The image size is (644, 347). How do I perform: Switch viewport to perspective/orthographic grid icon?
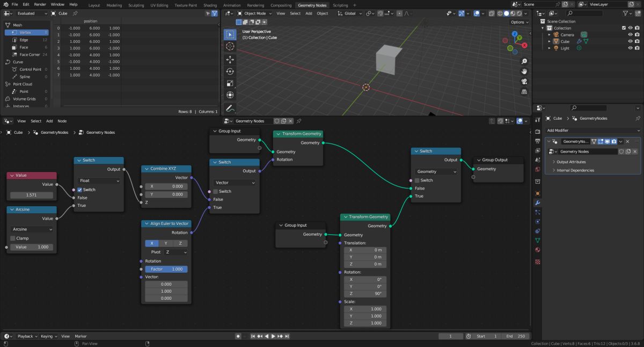click(524, 92)
